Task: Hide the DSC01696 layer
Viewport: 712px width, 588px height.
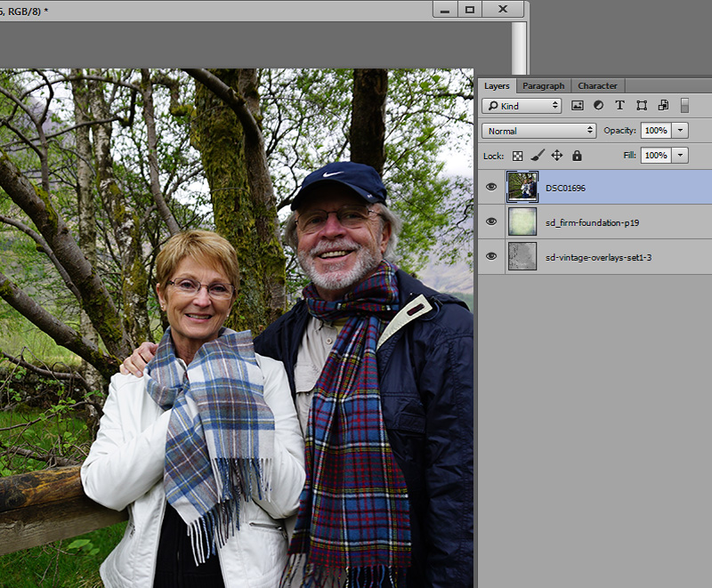Action: (x=491, y=187)
